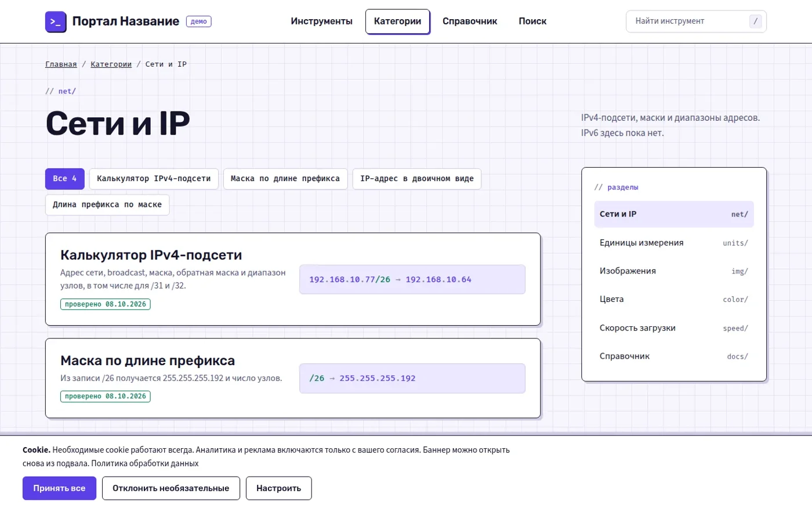Click the /26 → 255.255.255.192 example snippet
This screenshot has width=812, height=508.
(x=412, y=379)
